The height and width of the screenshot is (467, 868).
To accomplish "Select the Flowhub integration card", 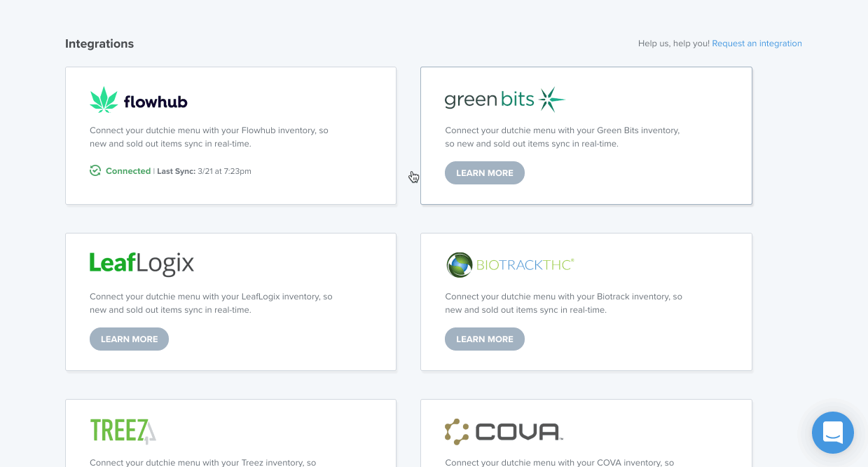I will pyautogui.click(x=231, y=136).
